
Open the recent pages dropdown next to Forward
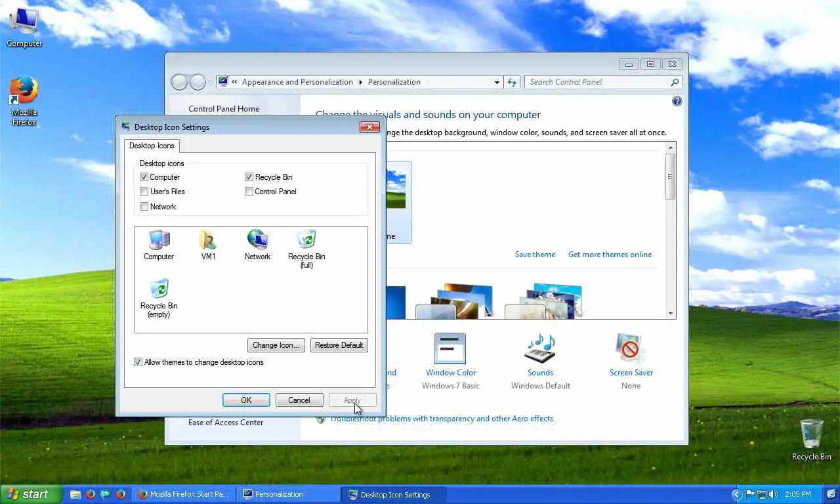(211, 82)
